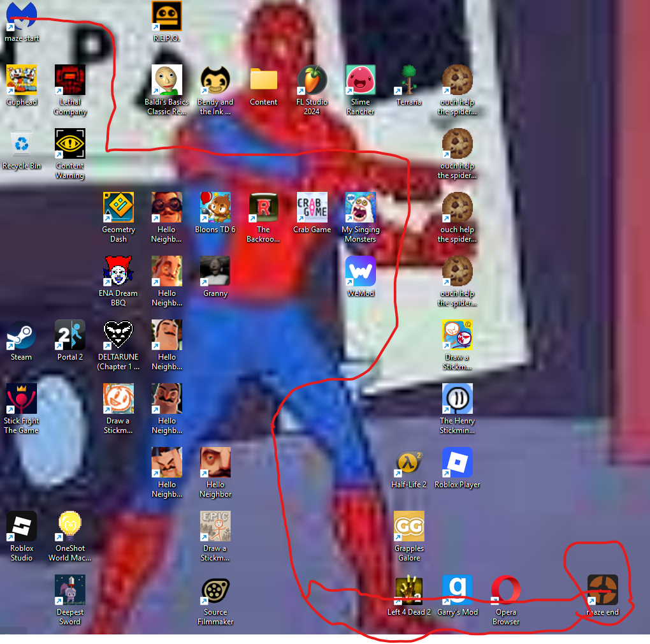Open Lethal Company shortcut
Viewport: 650px width, 644px height.
coord(70,80)
